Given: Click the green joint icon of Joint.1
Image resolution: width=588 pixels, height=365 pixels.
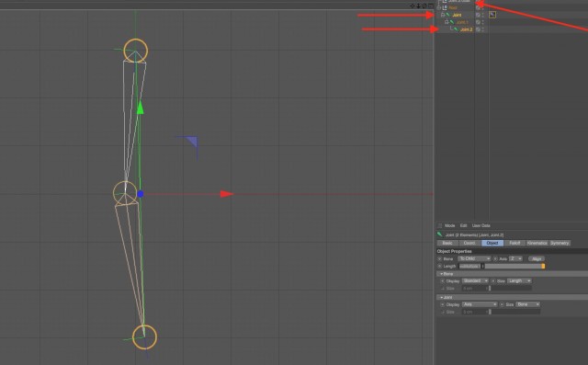Looking at the screenshot, I should click(x=452, y=22).
